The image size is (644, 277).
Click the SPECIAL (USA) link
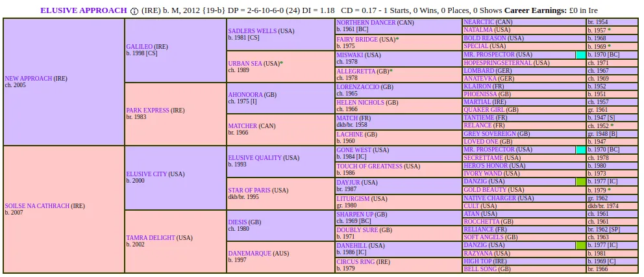tap(476, 46)
